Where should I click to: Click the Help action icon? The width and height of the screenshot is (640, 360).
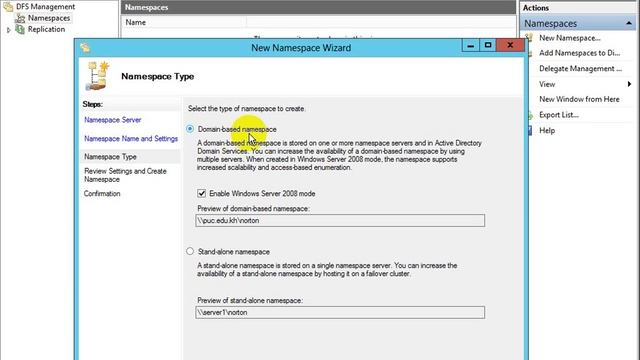[x=529, y=130]
